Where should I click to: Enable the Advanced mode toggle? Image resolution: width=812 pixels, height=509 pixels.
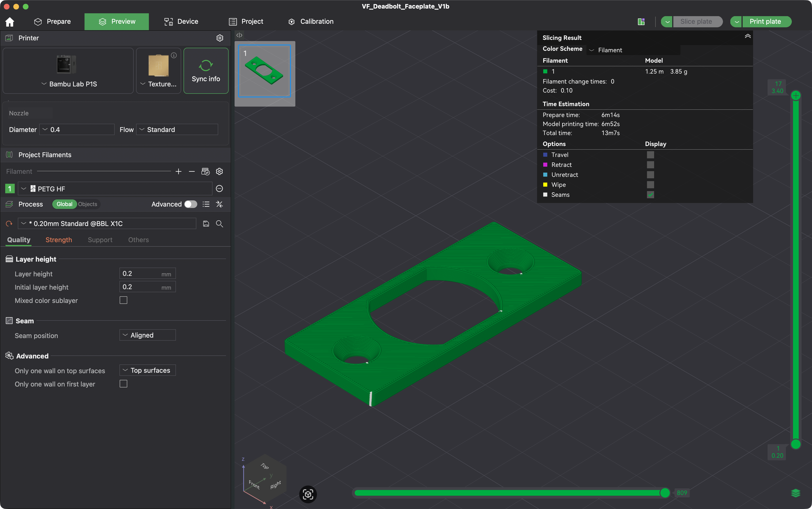pos(191,204)
